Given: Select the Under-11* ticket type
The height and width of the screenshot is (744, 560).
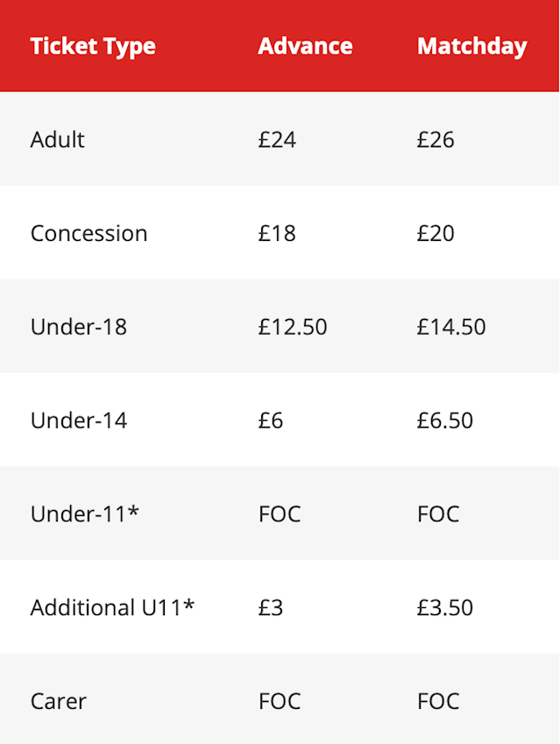Looking at the screenshot, I should (x=85, y=514).
